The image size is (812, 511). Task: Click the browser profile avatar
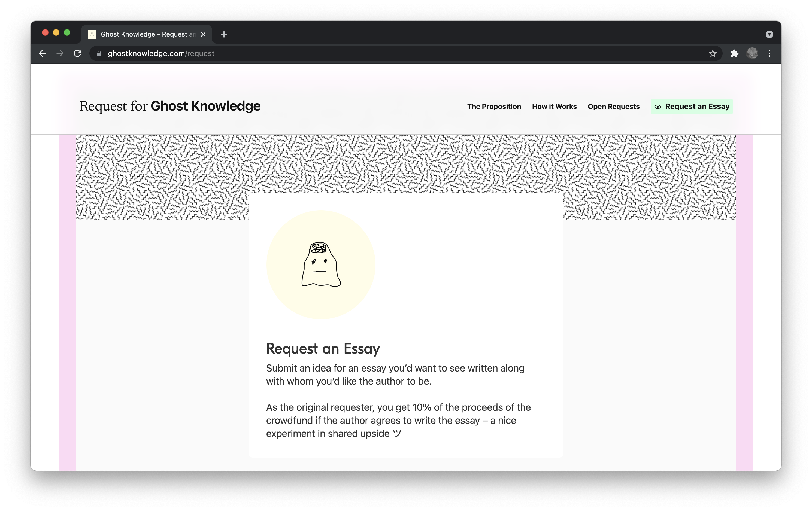(x=752, y=53)
